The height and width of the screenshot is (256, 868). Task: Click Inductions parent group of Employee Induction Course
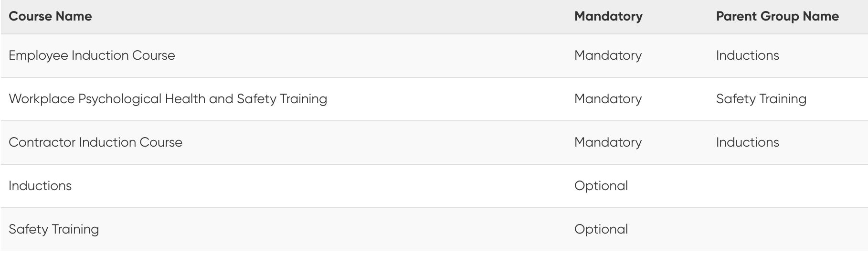[x=747, y=55]
